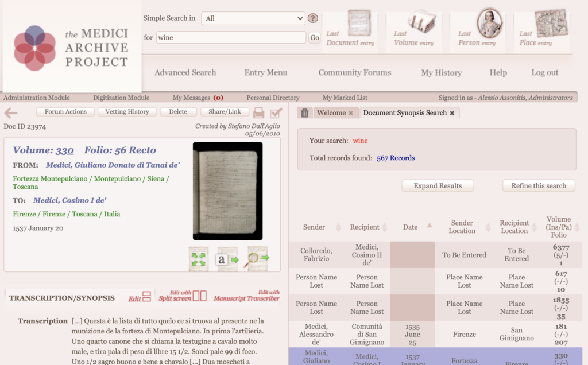This screenshot has width=588, height=365.
Task: Toggle the marked list checkbox icon
Action: coord(276,113)
